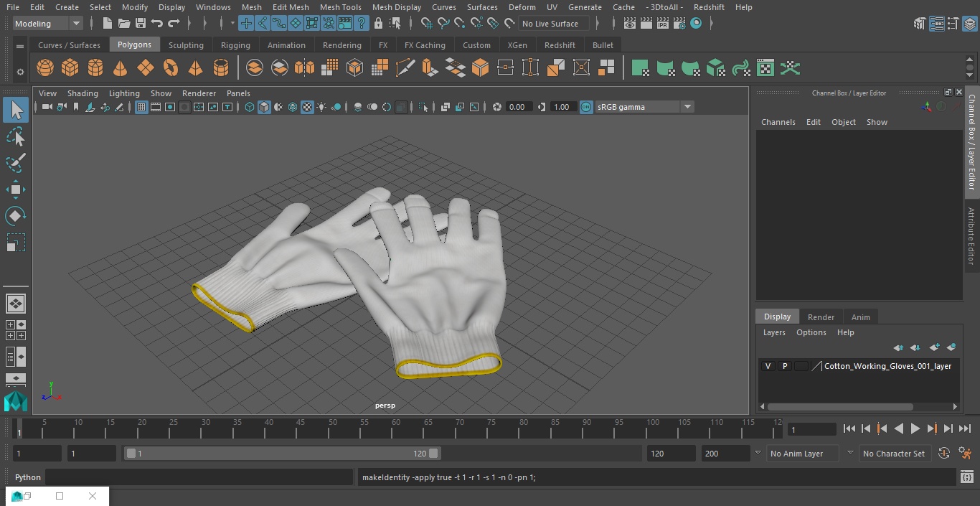
Task: Click the New Scene icon
Action: (x=107, y=24)
